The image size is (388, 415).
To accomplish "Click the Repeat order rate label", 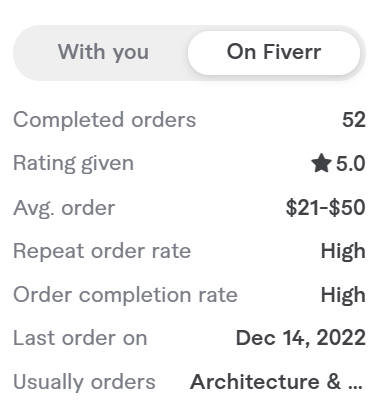I will [102, 251].
